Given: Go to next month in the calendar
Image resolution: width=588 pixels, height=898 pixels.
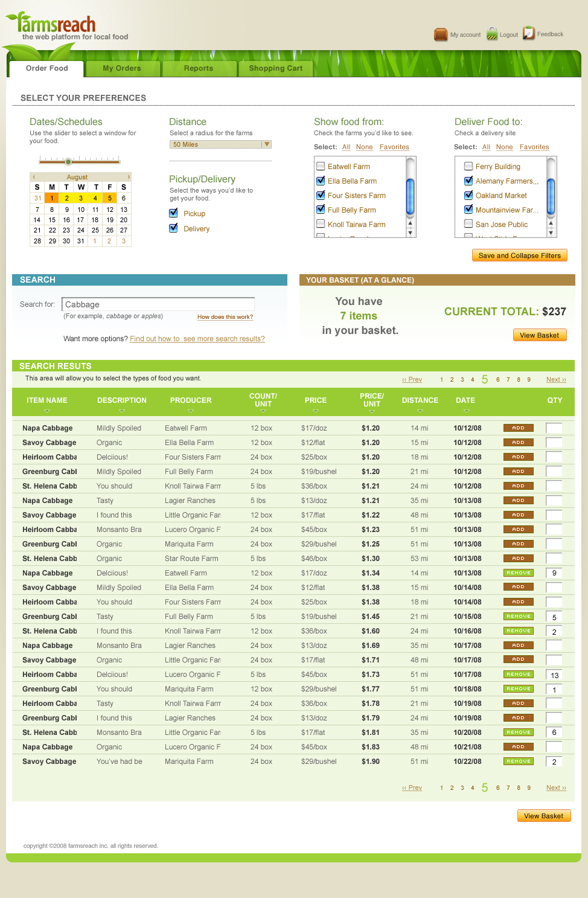Looking at the screenshot, I should point(128,177).
